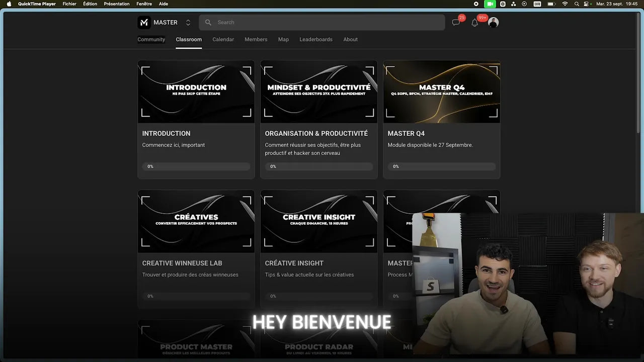The image size is (644, 362).
Task: Click the MASTER Q4 progress bar
Action: 441,166
